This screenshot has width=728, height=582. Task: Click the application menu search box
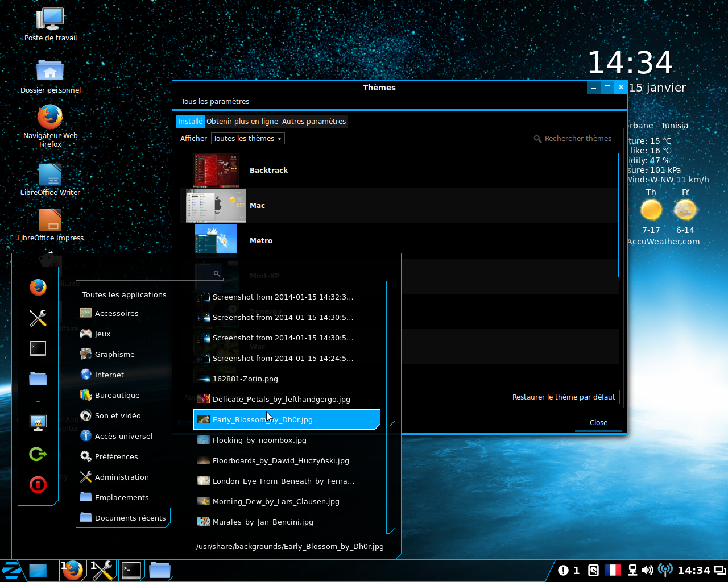(150, 274)
